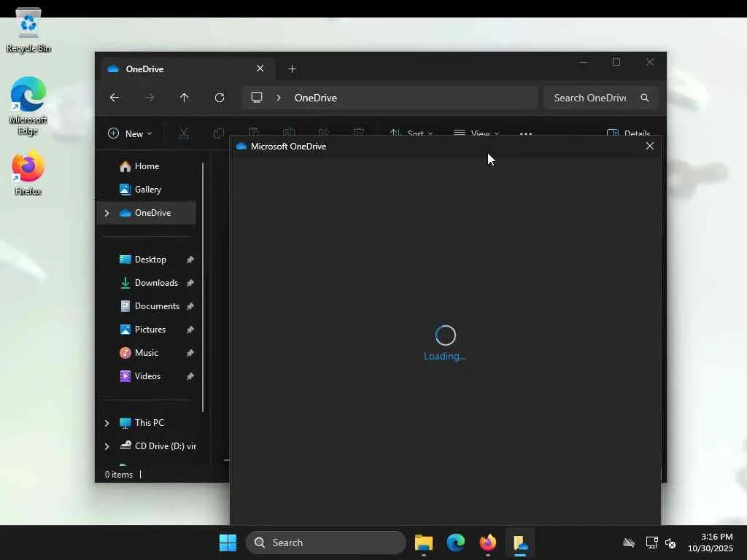This screenshot has height=560, width=747.
Task: Go up one folder level
Action: tap(185, 98)
